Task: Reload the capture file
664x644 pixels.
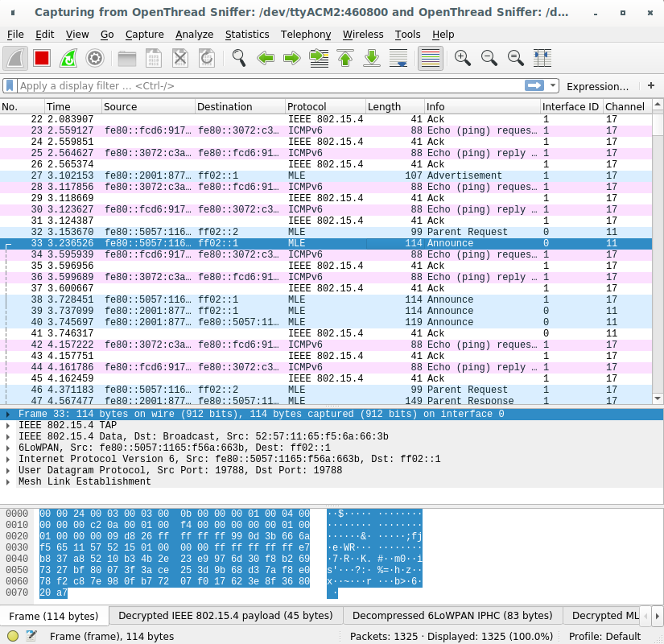Action: (x=206, y=58)
